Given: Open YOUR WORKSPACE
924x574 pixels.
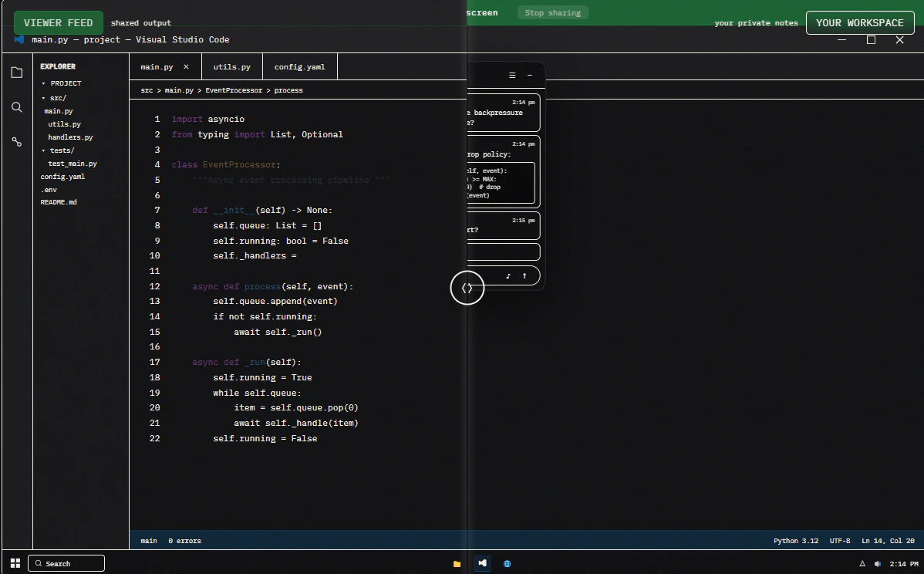Looking at the screenshot, I should pyautogui.click(x=859, y=22).
